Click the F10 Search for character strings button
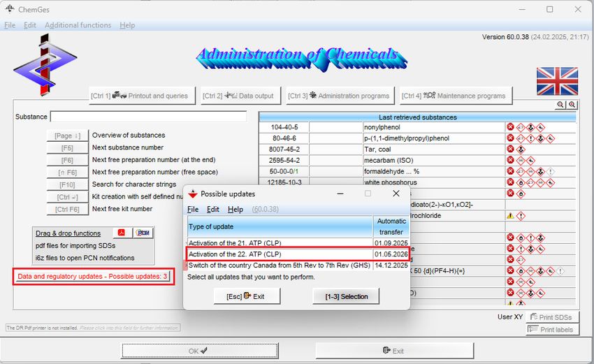 (x=67, y=184)
